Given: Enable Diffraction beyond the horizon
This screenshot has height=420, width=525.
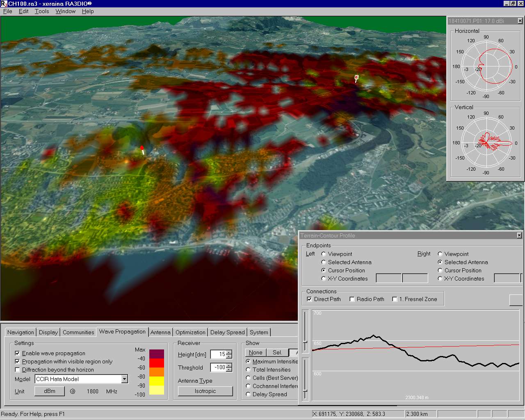Looking at the screenshot, I should (x=17, y=370).
